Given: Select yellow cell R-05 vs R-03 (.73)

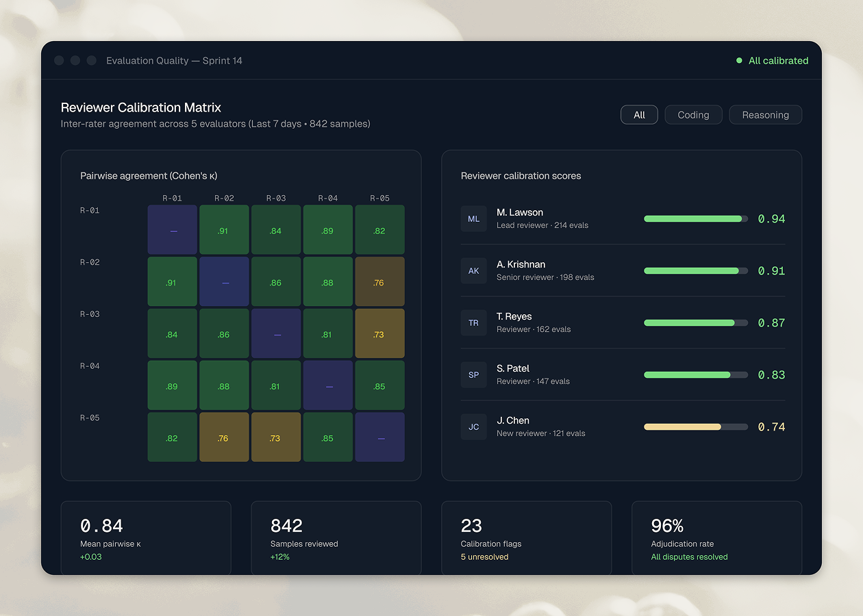Looking at the screenshot, I should (x=276, y=437).
